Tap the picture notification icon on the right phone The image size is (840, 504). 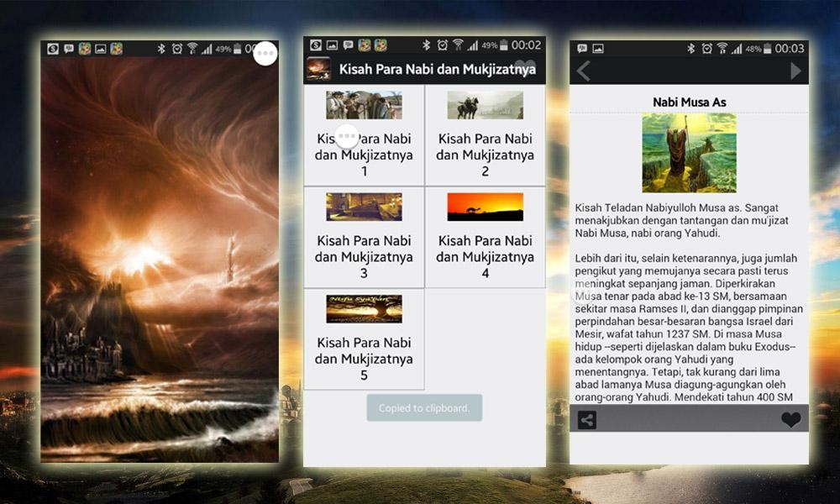(x=598, y=49)
